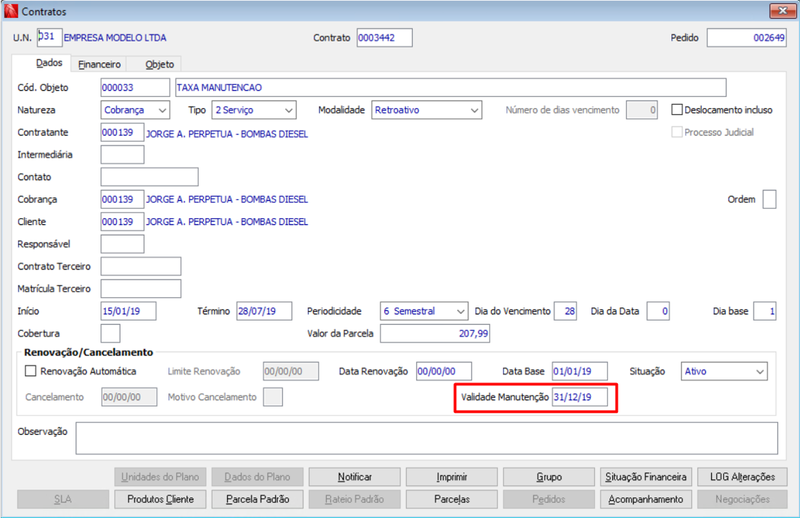Viewport: 800px width, 518px height.
Task: Click the Dia da Data field
Action: (x=658, y=311)
